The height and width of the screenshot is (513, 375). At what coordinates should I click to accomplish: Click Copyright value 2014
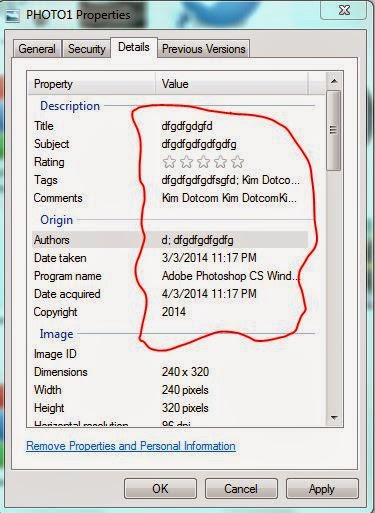(174, 312)
